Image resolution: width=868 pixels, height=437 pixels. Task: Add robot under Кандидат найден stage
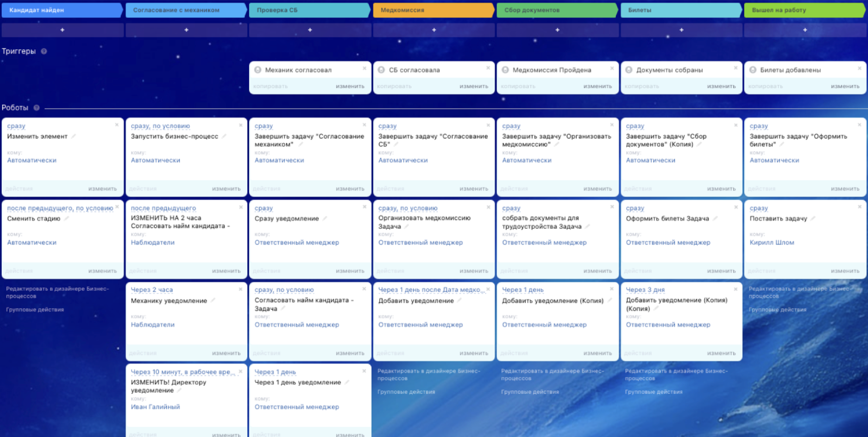point(62,30)
